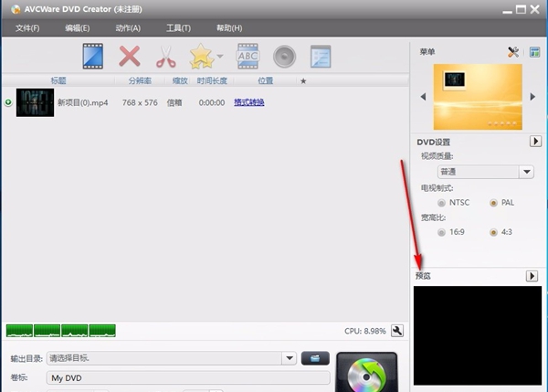This screenshot has height=392, width=548.
Task: Open the 编辑(E) menu
Action: pyautogui.click(x=78, y=28)
